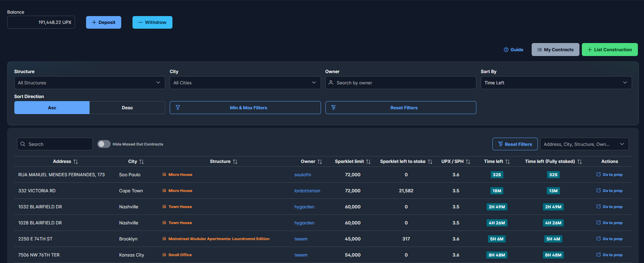Click funnel icon on Min & Max Filters

pyautogui.click(x=178, y=108)
